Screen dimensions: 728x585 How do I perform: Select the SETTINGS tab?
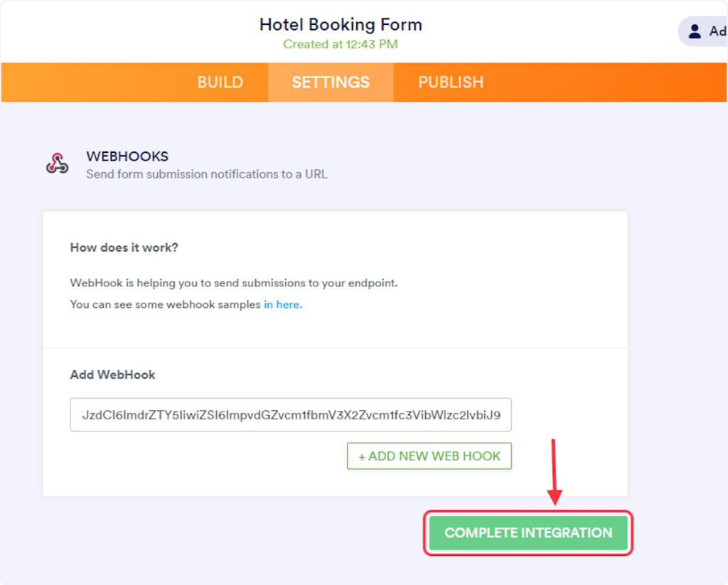click(331, 82)
